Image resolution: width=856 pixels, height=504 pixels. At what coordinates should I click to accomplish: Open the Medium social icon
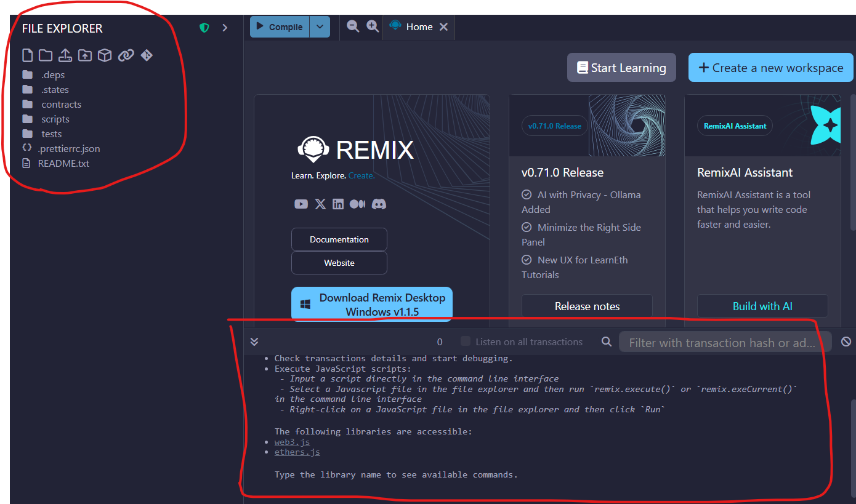357,204
